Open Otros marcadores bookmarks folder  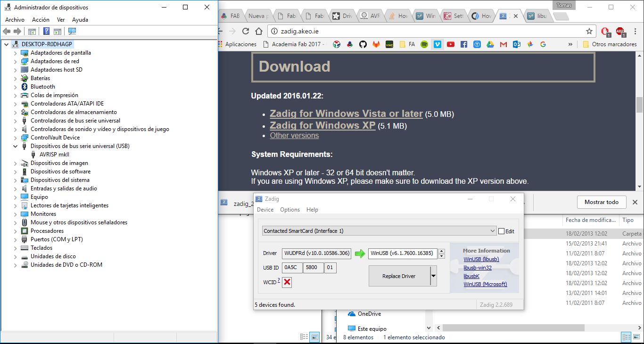tap(610, 44)
